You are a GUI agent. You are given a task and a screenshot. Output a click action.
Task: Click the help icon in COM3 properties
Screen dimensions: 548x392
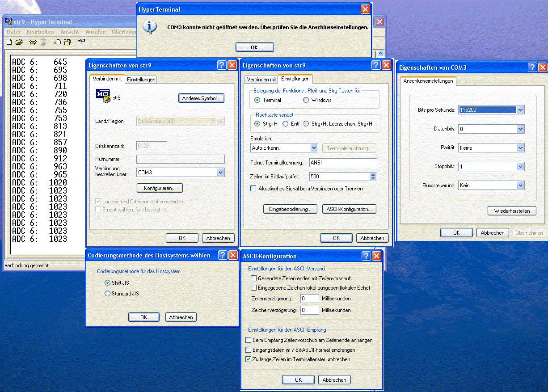coord(532,67)
